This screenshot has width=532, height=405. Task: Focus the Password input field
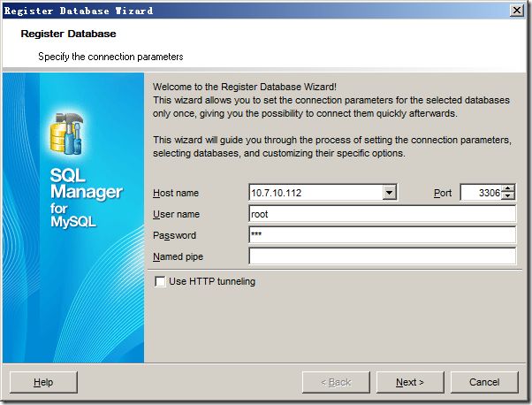click(x=382, y=235)
